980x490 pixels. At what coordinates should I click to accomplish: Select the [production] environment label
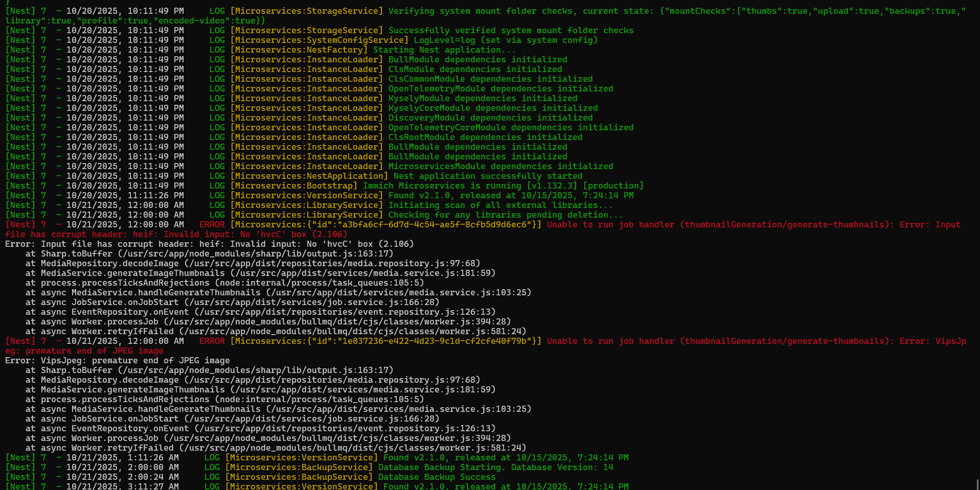click(613, 186)
